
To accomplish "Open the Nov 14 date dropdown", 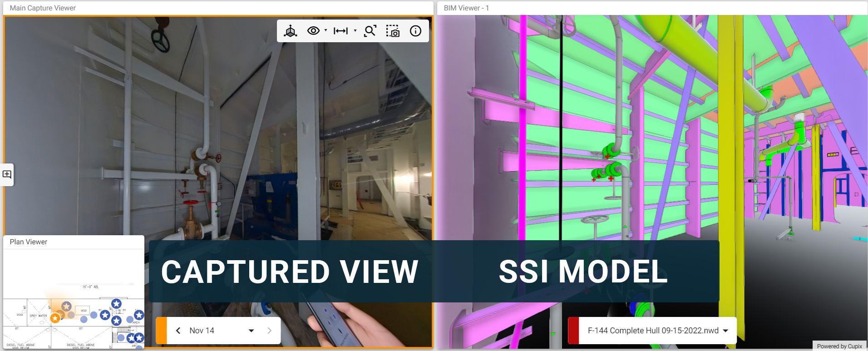I will pyautogui.click(x=251, y=331).
